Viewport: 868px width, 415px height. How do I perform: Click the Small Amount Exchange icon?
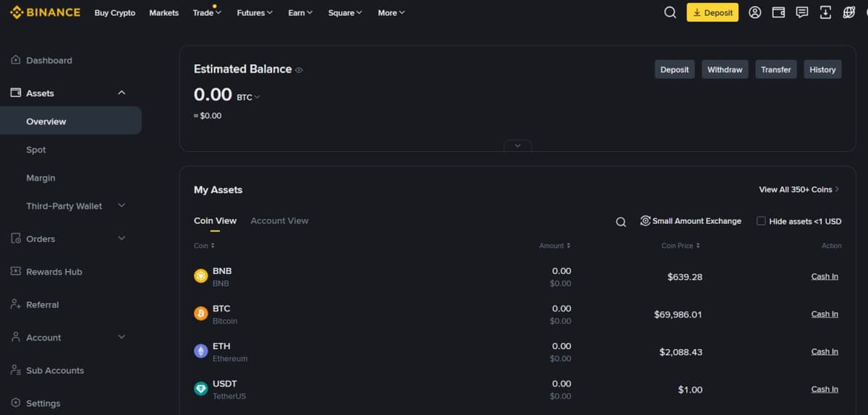(x=645, y=221)
